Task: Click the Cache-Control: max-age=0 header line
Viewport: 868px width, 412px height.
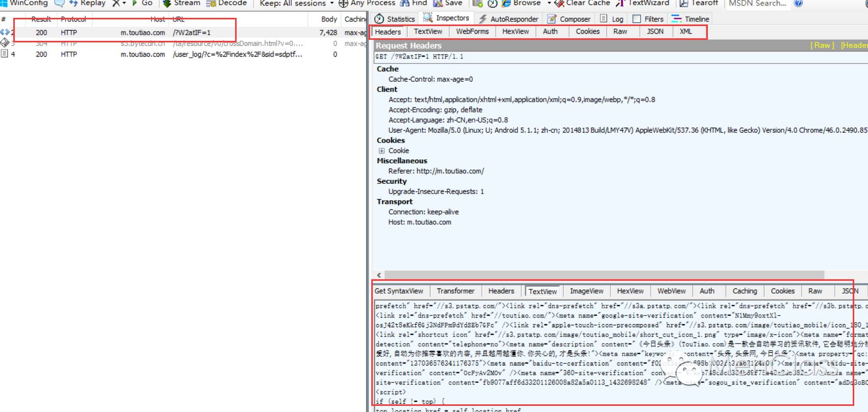Action: (x=430, y=79)
